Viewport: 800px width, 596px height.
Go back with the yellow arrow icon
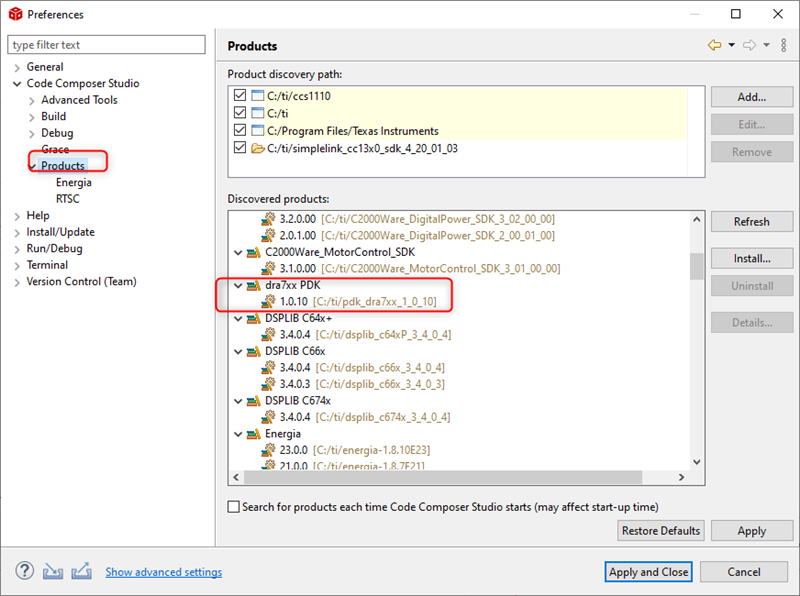tap(714, 45)
